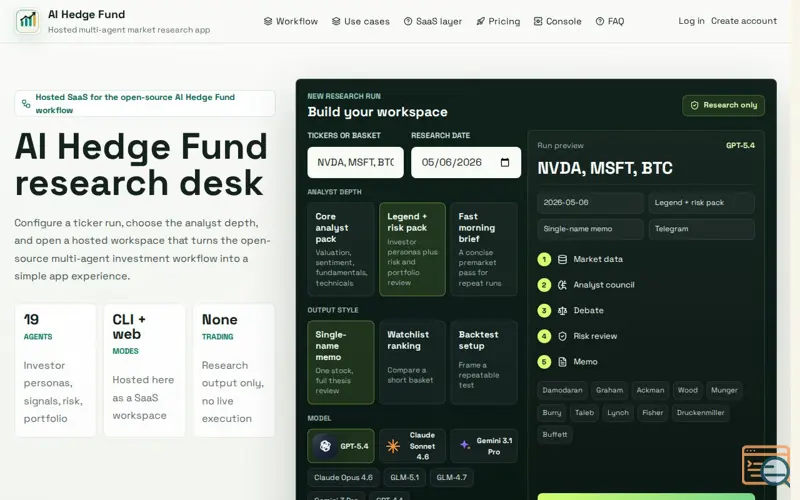The width and height of the screenshot is (800, 500).
Task: Click the link icon in Hosted SaaS badge
Action: click(x=26, y=104)
